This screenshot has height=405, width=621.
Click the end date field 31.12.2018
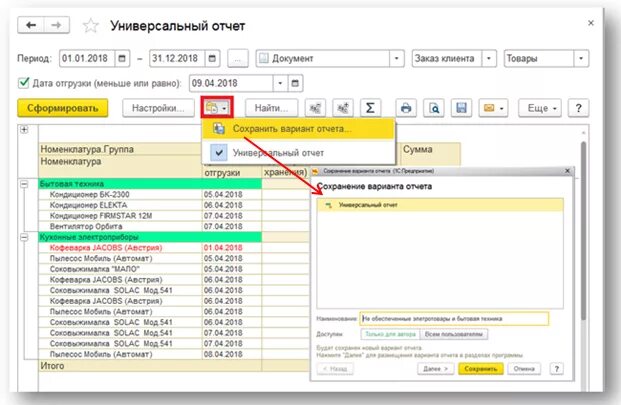(x=177, y=59)
